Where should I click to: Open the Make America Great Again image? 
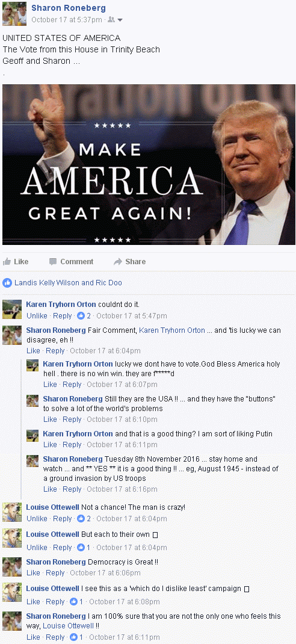pyautogui.click(x=149, y=165)
